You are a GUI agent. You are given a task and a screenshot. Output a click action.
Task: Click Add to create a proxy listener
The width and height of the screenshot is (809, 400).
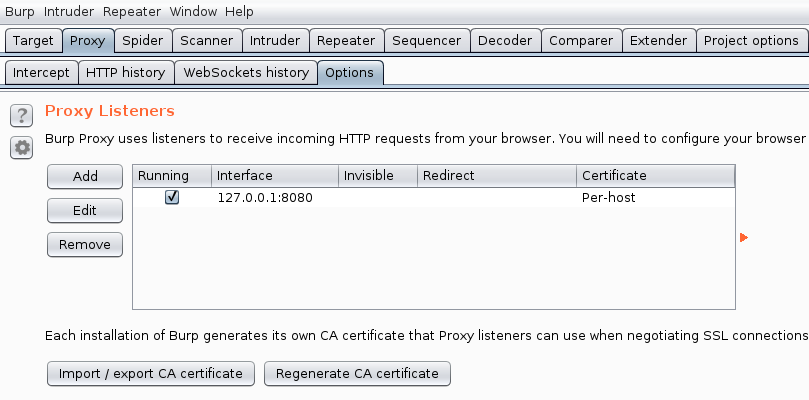[85, 177]
